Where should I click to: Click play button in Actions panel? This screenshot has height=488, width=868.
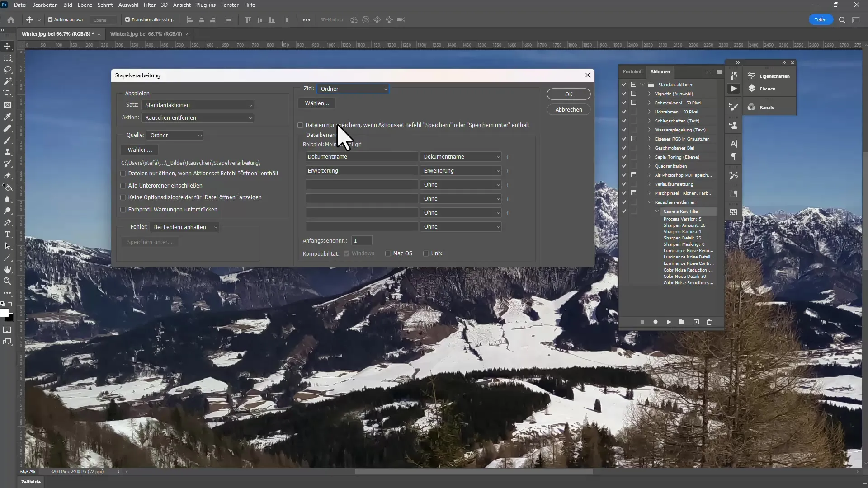(669, 322)
